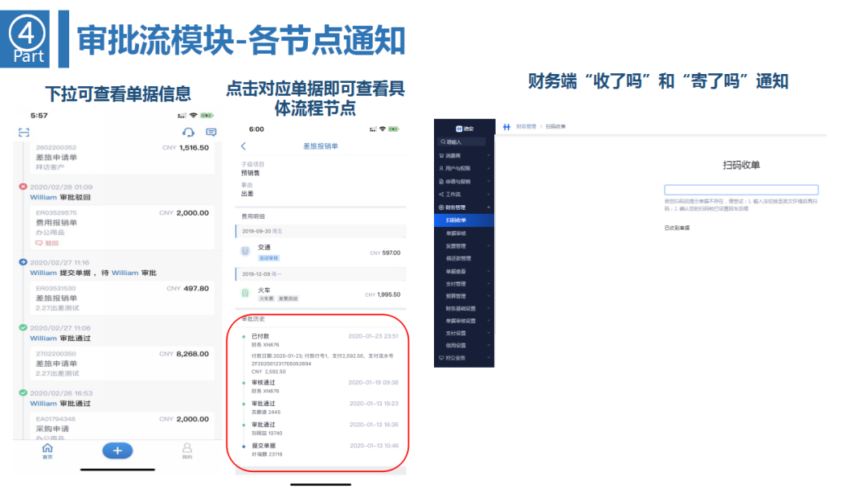Open the 对公业务 sidebar menu item
The width and height of the screenshot is (868, 489).
pos(455,356)
